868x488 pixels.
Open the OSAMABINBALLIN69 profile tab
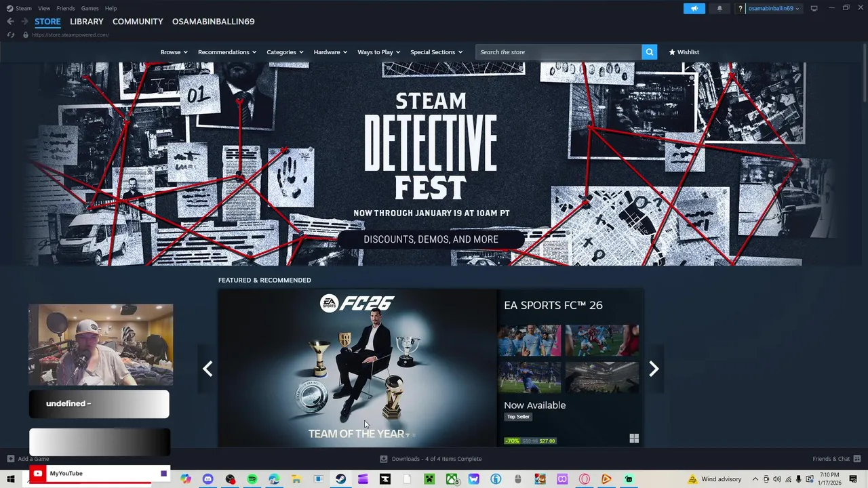(213, 22)
